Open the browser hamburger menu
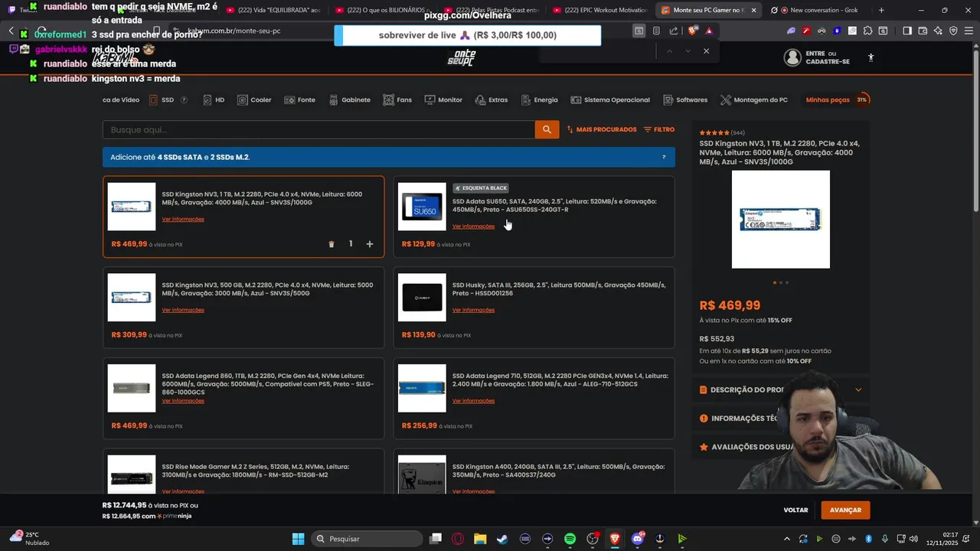The width and height of the screenshot is (980, 551). [968, 31]
